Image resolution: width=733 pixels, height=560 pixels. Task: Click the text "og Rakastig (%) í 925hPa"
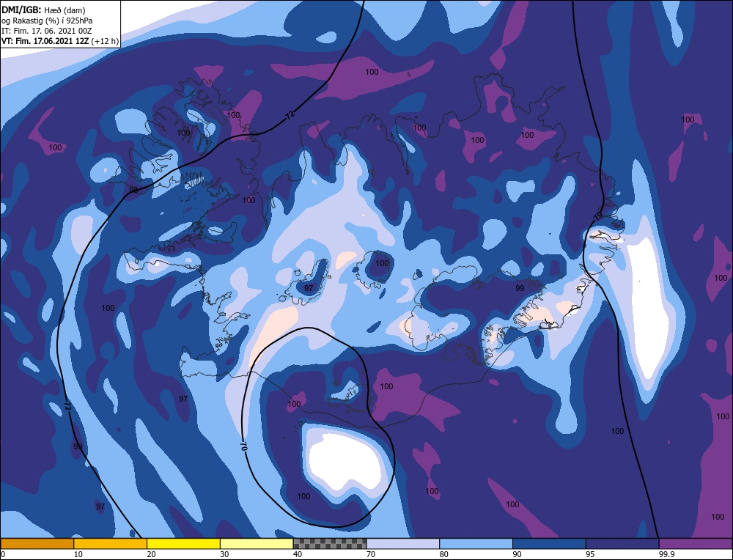47,21
